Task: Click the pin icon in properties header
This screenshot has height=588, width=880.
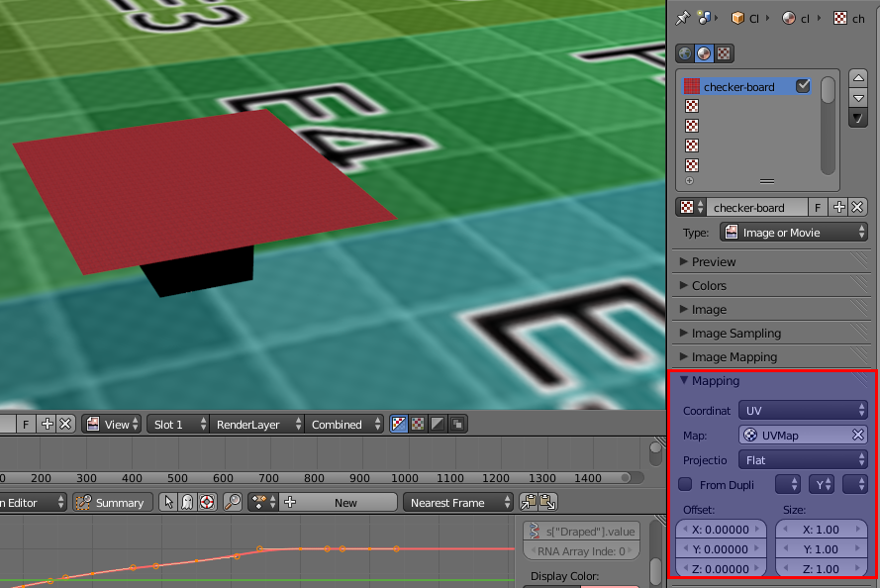Action: click(x=681, y=18)
